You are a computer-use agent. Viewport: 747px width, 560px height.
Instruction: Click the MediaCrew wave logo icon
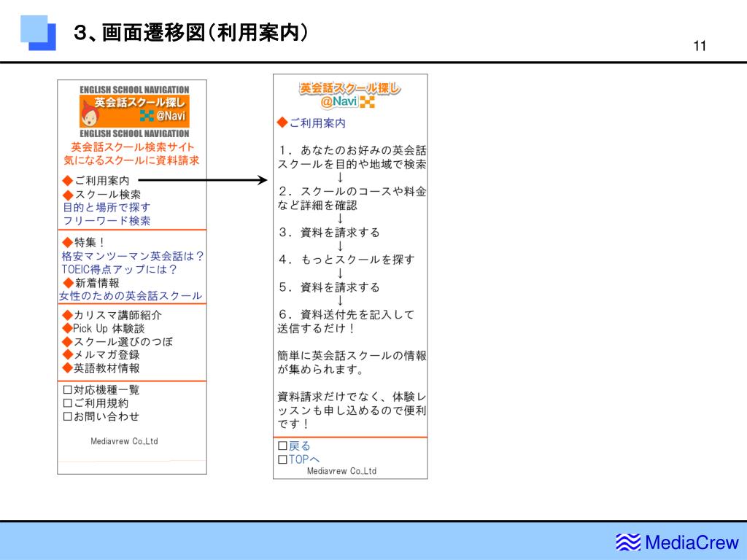(628, 542)
